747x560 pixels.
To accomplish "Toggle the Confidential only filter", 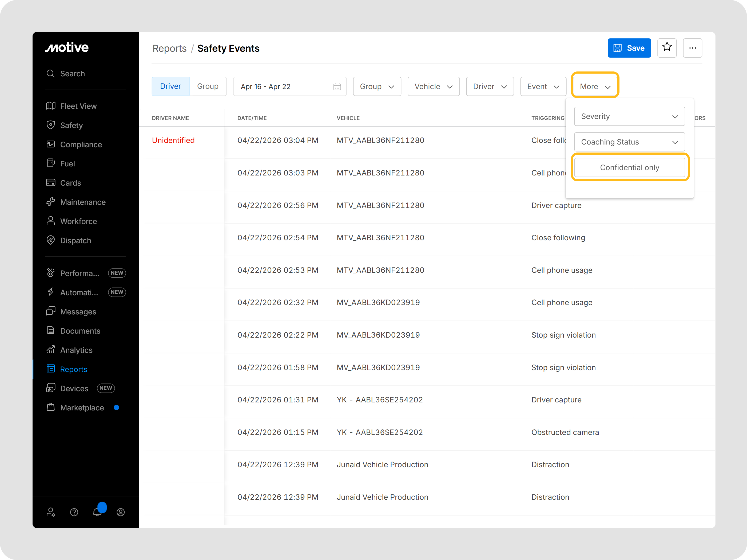I will pyautogui.click(x=629, y=167).
